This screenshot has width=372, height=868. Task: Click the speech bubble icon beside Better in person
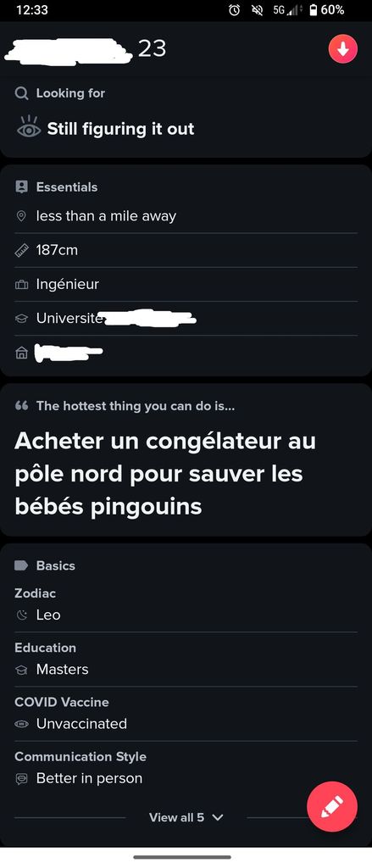[x=21, y=779]
